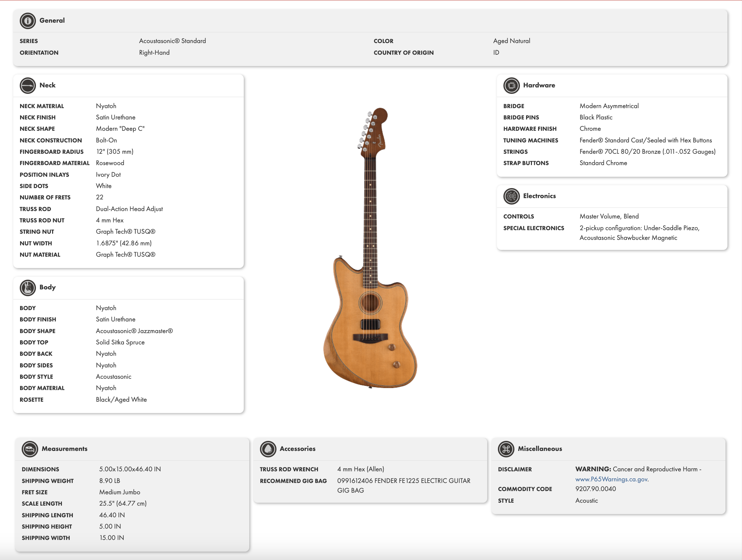Screen dimensions: 742x560
Task: Select the Measurements section header
Action: tap(64, 449)
